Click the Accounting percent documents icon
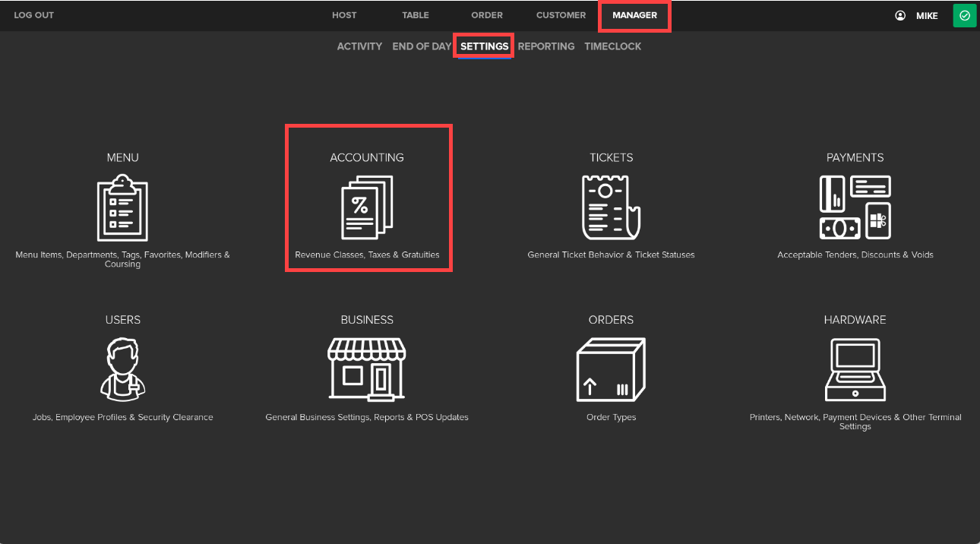This screenshot has height=544, width=980. pos(367,207)
